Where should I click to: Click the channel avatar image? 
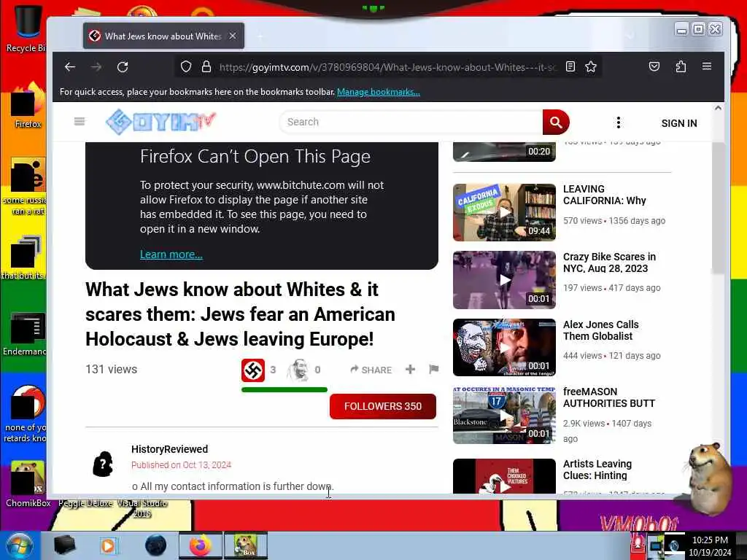click(103, 464)
